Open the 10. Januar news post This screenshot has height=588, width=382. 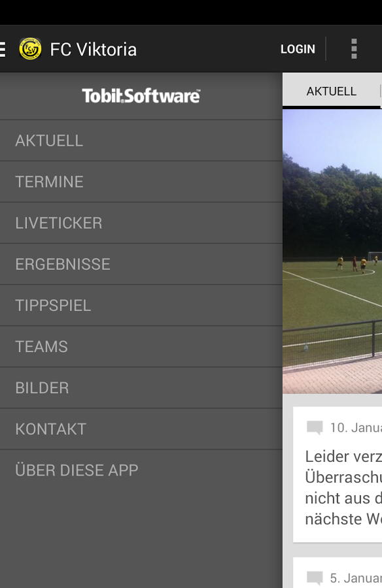[338, 474]
